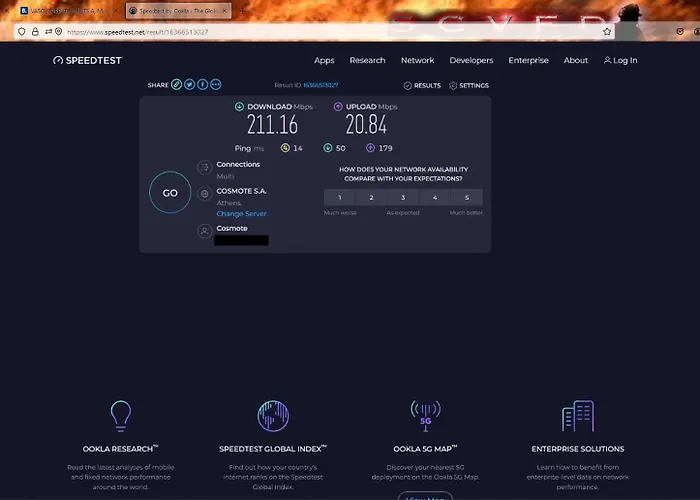Image resolution: width=700 pixels, height=500 pixels.
Task: Open the Network menu
Action: 417,60
